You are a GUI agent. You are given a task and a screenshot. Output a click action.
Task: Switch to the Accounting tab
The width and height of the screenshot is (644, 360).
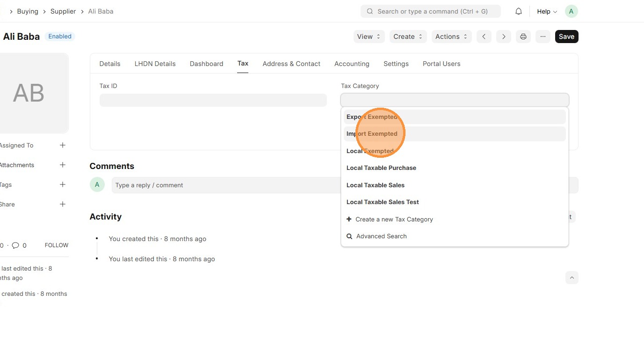coord(352,64)
